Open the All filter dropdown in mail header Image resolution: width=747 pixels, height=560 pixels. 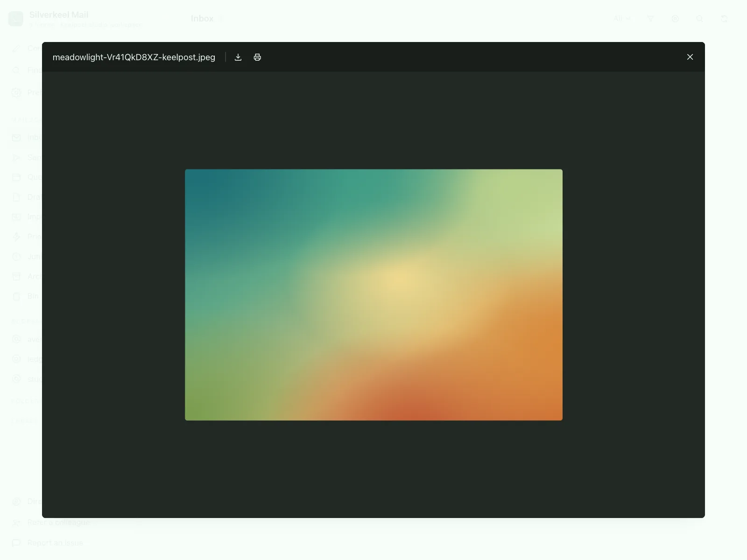(x=622, y=19)
